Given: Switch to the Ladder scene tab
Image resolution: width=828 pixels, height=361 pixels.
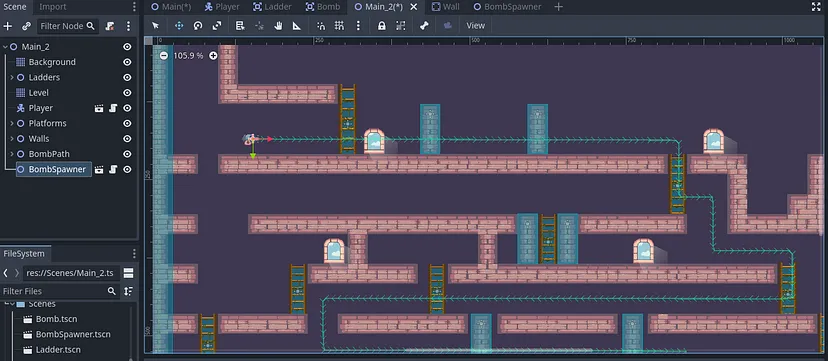Looking at the screenshot, I should tap(273, 7).
